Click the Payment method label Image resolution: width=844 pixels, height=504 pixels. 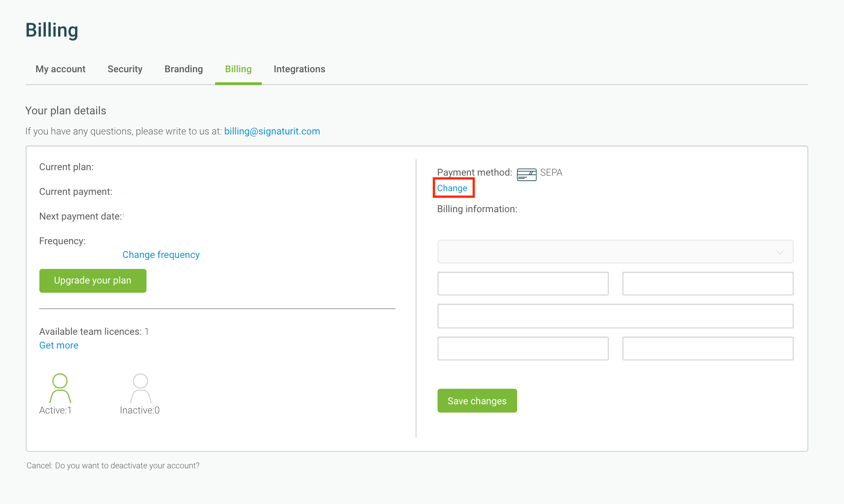coord(475,172)
